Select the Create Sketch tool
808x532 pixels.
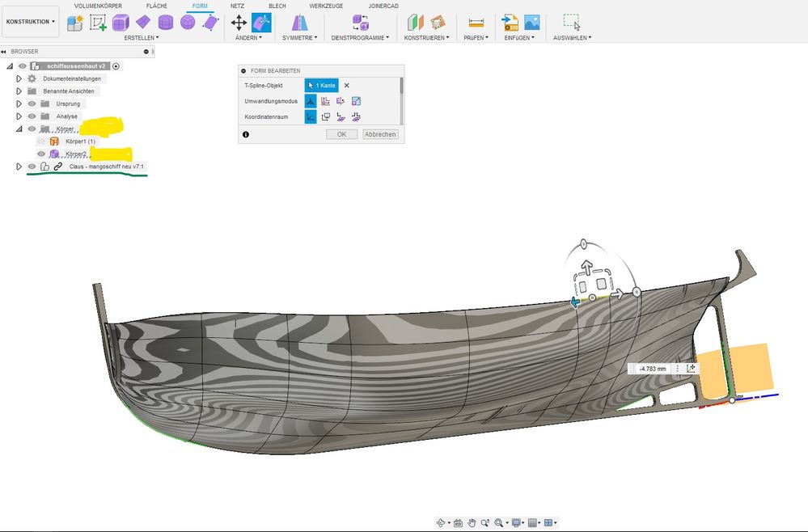98,23
